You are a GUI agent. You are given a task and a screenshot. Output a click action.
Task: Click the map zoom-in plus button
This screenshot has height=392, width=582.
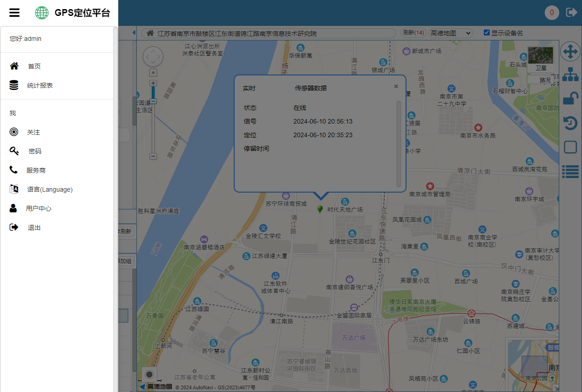tap(153, 83)
